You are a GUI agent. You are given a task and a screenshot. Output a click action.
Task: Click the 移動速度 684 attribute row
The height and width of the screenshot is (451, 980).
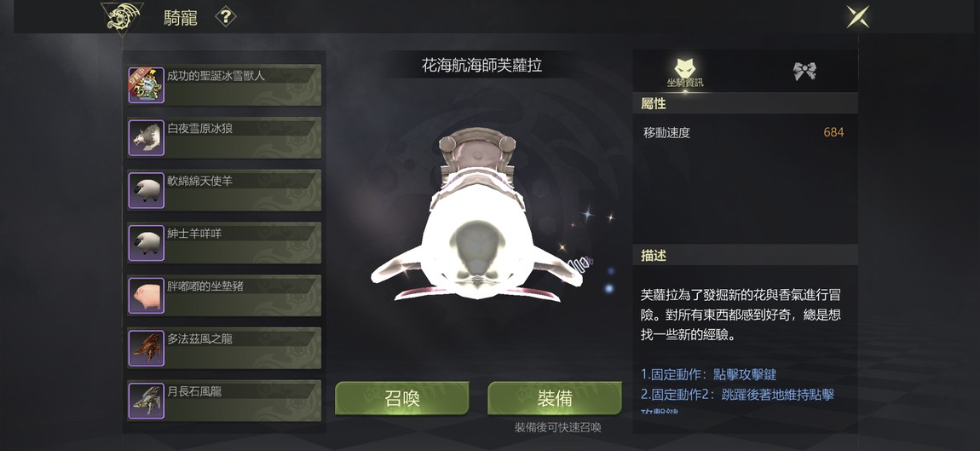[x=744, y=133]
